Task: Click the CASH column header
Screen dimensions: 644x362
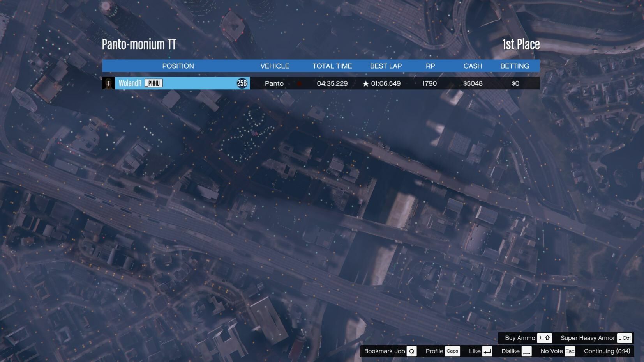Action: click(x=473, y=66)
